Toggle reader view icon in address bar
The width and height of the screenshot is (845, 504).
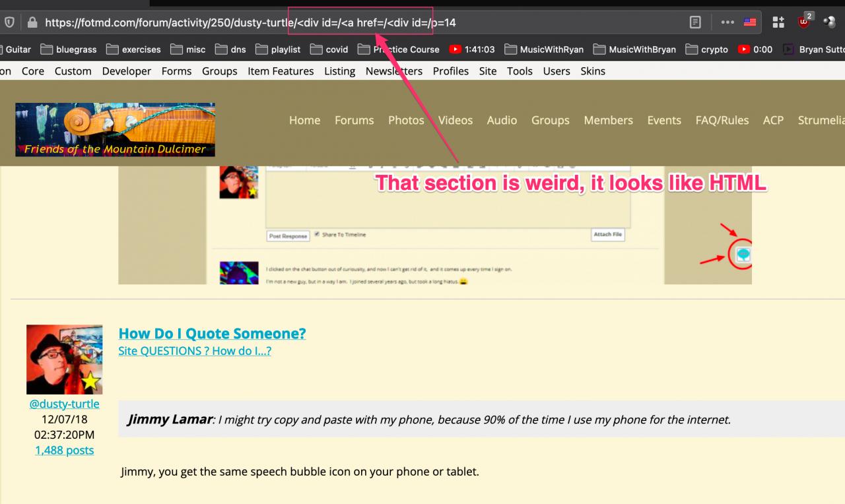point(695,22)
